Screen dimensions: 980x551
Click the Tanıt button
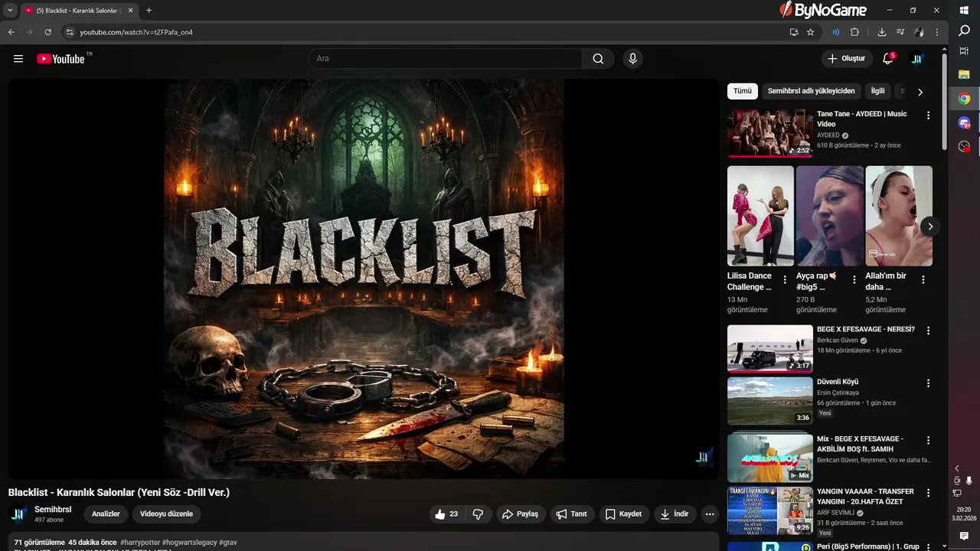[x=571, y=514]
